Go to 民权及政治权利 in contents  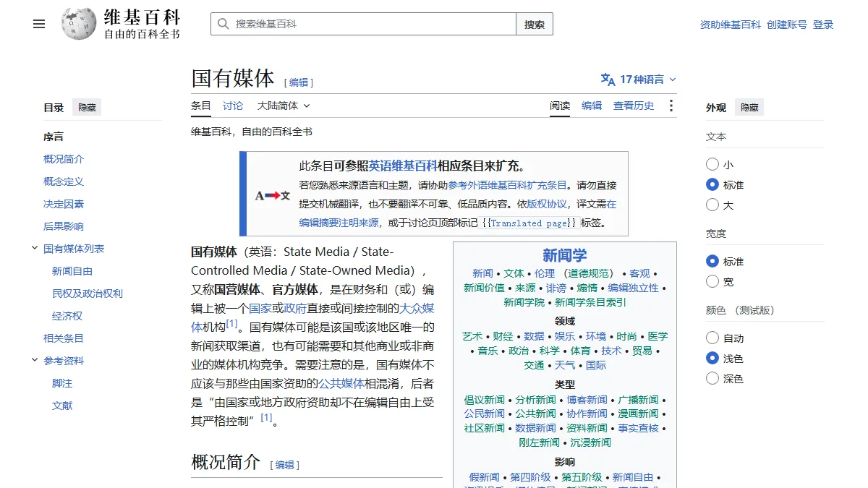[88, 294]
